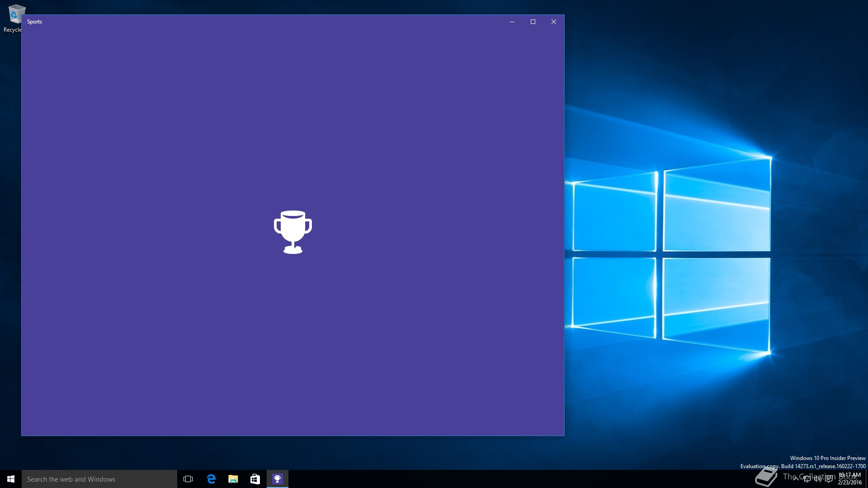
Task: Expand hidden system tray icons chevron
Action: coord(796,479)
